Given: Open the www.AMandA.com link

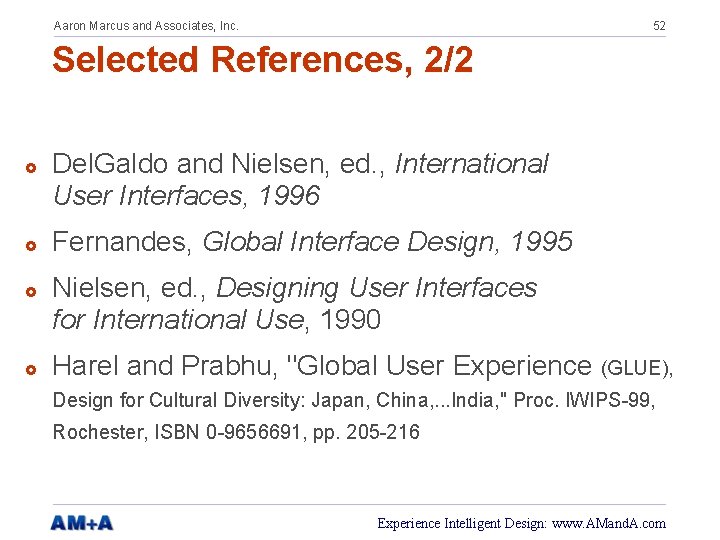Looking at the screenshot, I should click(608, 523).
